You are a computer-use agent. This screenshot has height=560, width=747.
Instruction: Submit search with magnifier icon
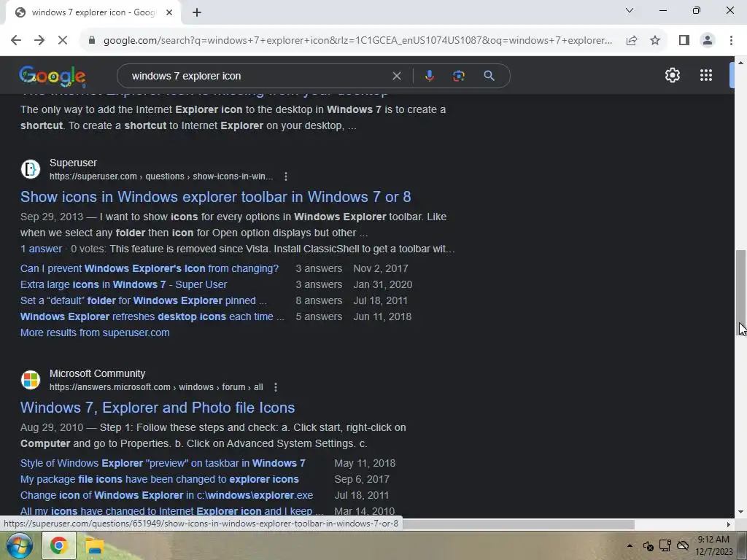tap(489, 76)
